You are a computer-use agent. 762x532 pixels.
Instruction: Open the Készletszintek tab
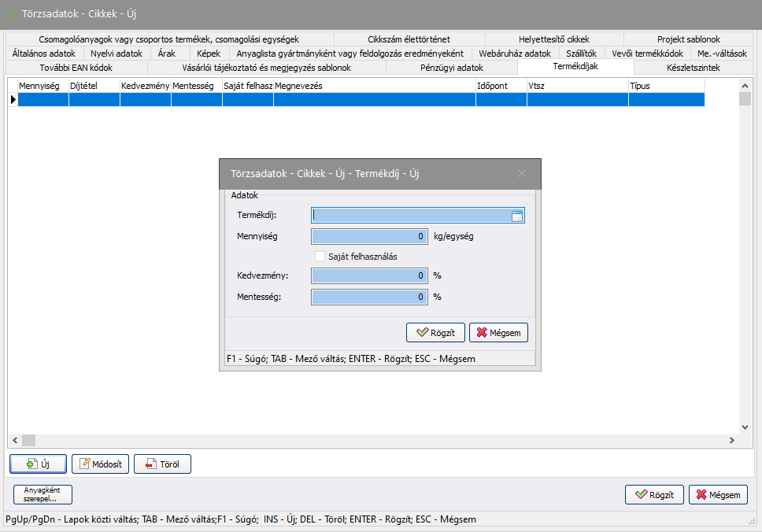(x=693, y=68)
